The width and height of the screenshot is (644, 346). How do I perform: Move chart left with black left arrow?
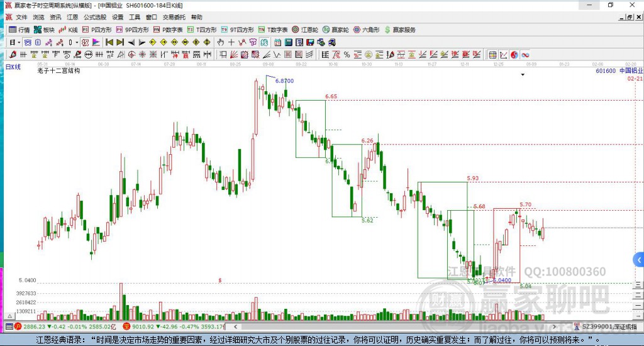[x=131, y=42]
